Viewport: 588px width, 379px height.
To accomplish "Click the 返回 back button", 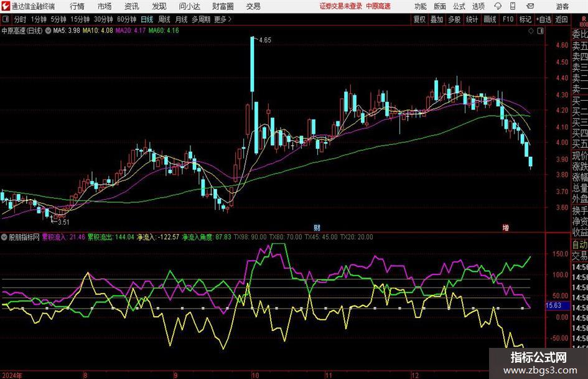I will [561, 19].
